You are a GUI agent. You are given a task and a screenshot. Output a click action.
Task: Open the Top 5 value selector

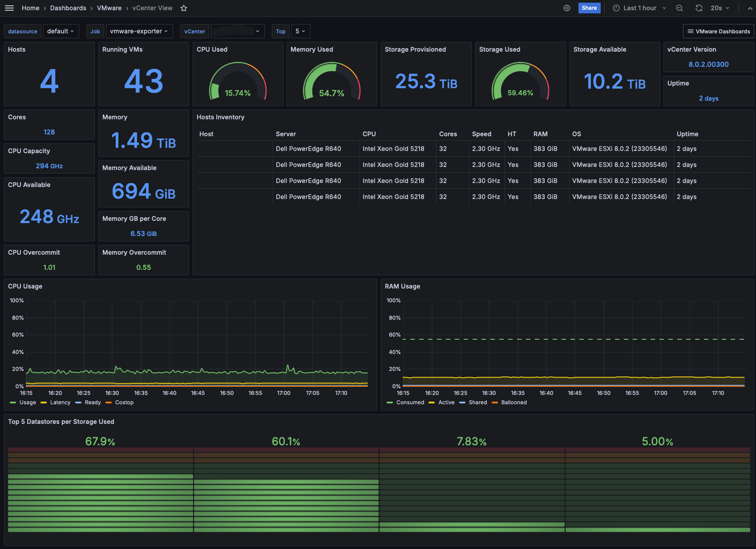[x=301, y=31]
